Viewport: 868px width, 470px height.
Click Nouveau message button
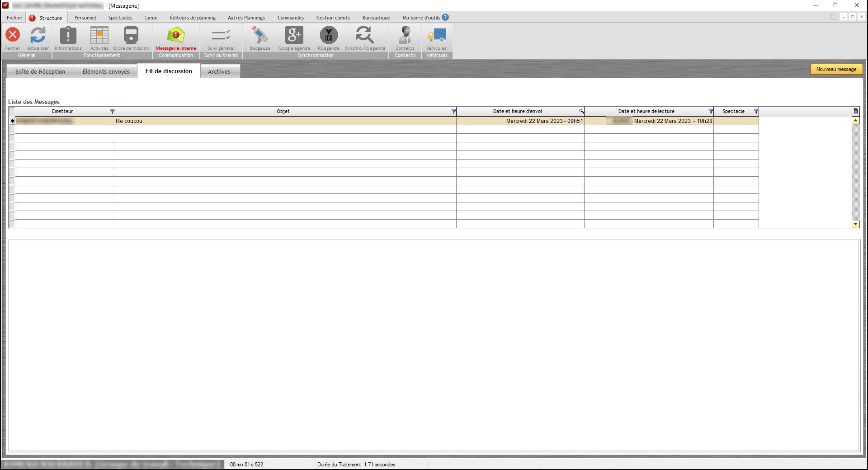(x=836, y=69)
